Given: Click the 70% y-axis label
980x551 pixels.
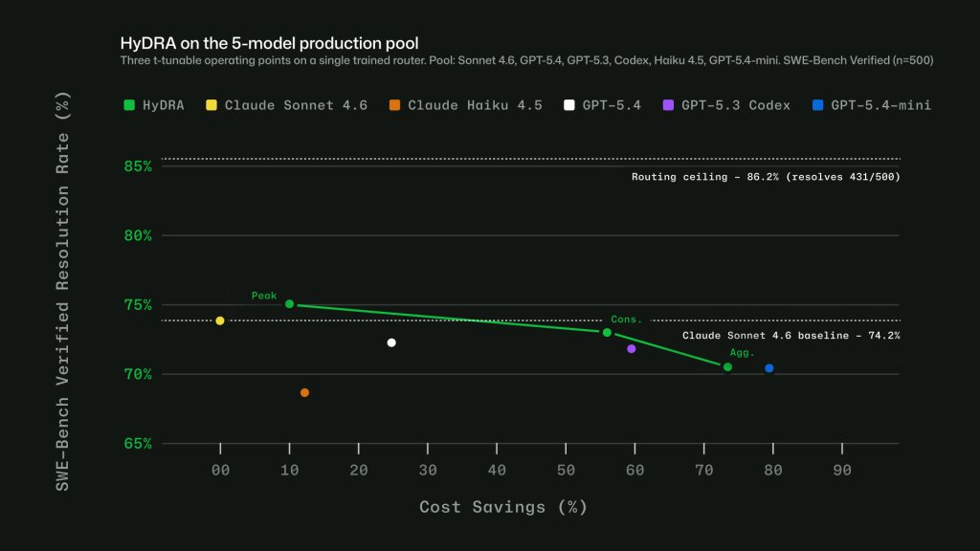Looking at the screenshot, I should click(x=138, y=374).
